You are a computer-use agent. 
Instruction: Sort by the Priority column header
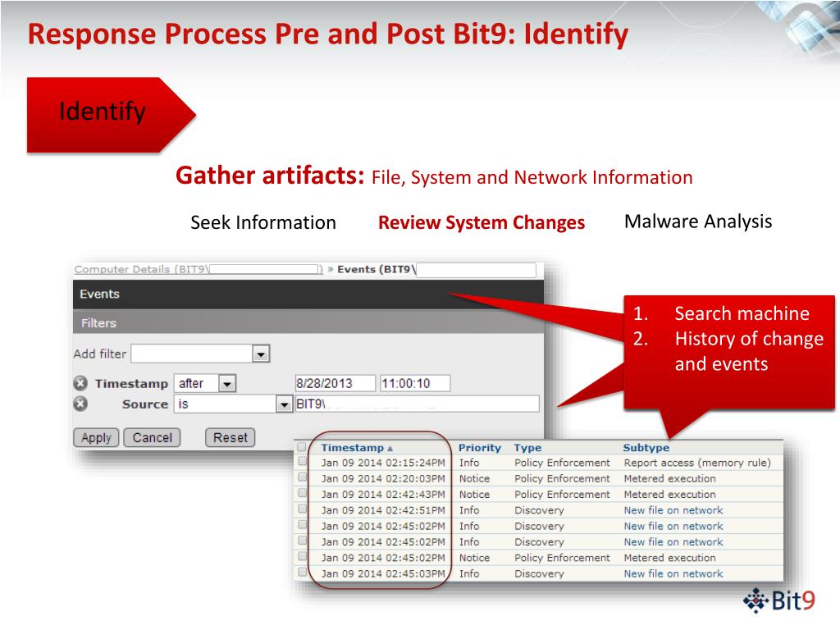point(479,448)
